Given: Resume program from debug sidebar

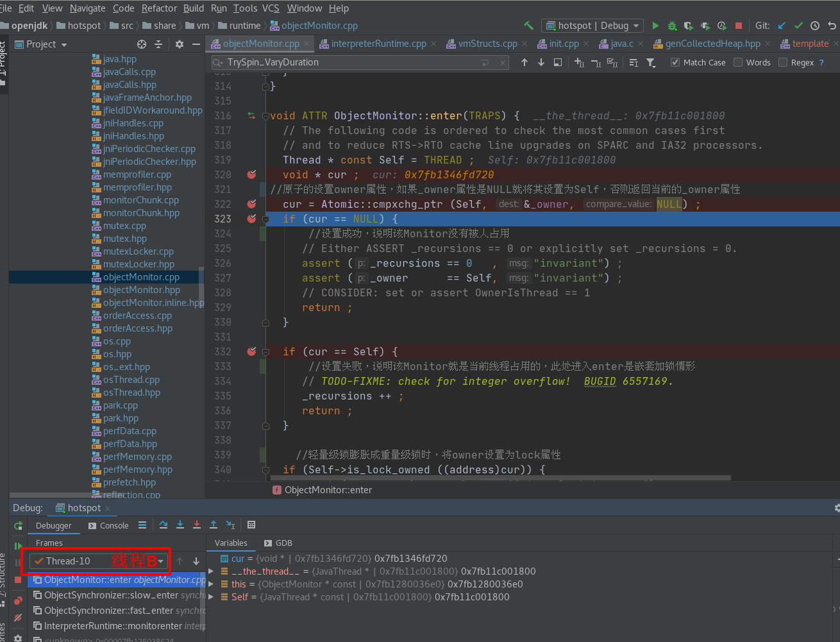Looking at the screenshot, I should click(x=18, y=546).
